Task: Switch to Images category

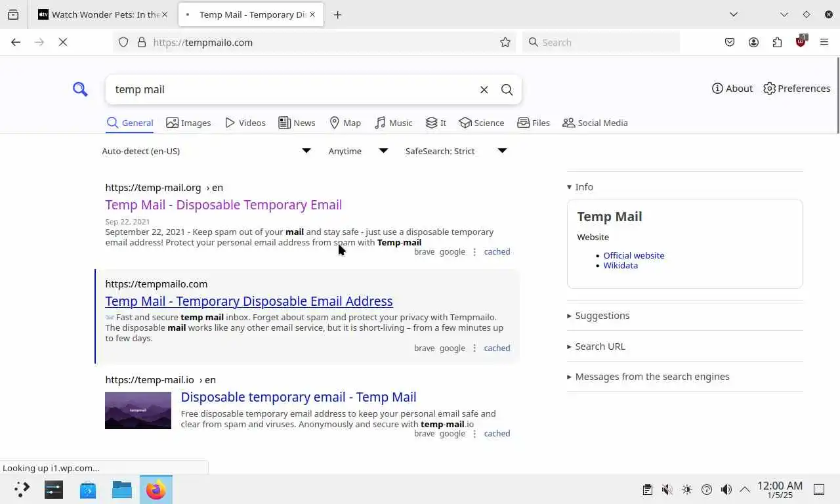Action: tap(188, 123)
